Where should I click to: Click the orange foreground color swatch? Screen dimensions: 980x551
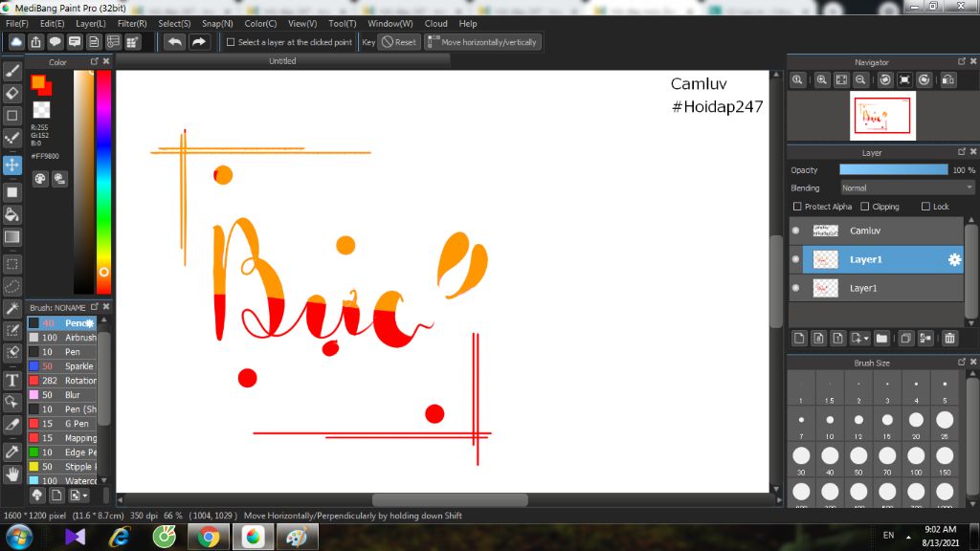(x=38, y=82)
